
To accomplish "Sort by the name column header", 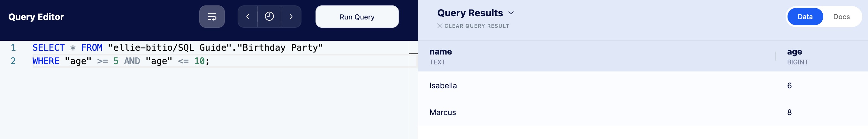I will pos(440,52).
